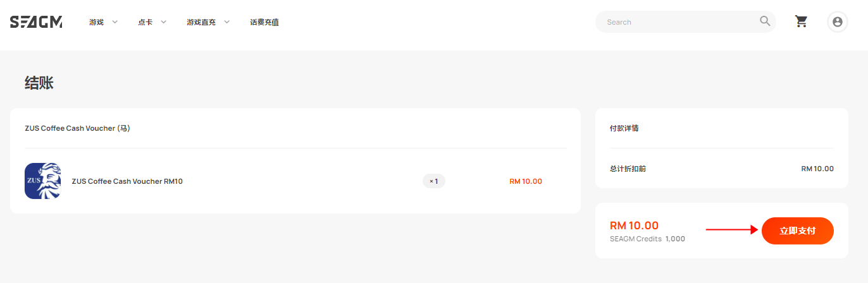Viewport: 868px width, 283px height.
Task: Open the 游戏直充 menu item
Action: [x=201, y=22]
